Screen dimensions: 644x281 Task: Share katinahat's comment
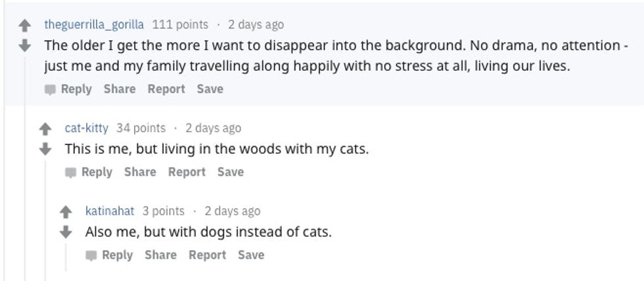[x=160, y=255]
